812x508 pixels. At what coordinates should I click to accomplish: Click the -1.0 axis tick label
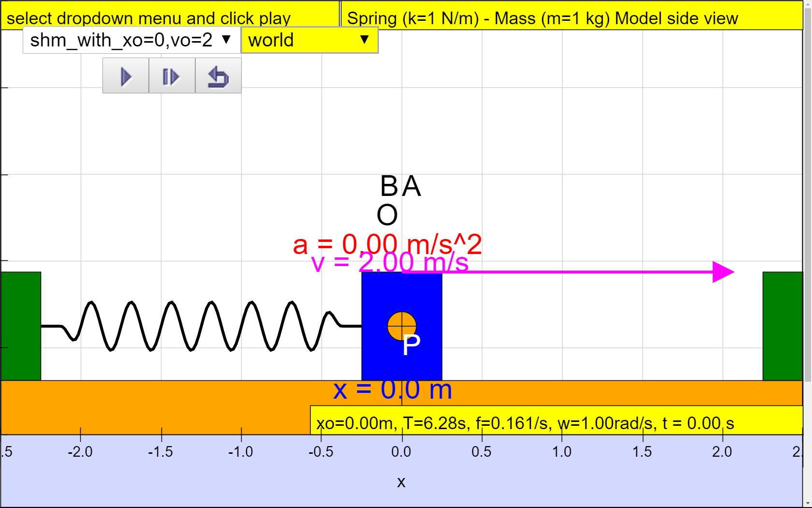(240, 451)
